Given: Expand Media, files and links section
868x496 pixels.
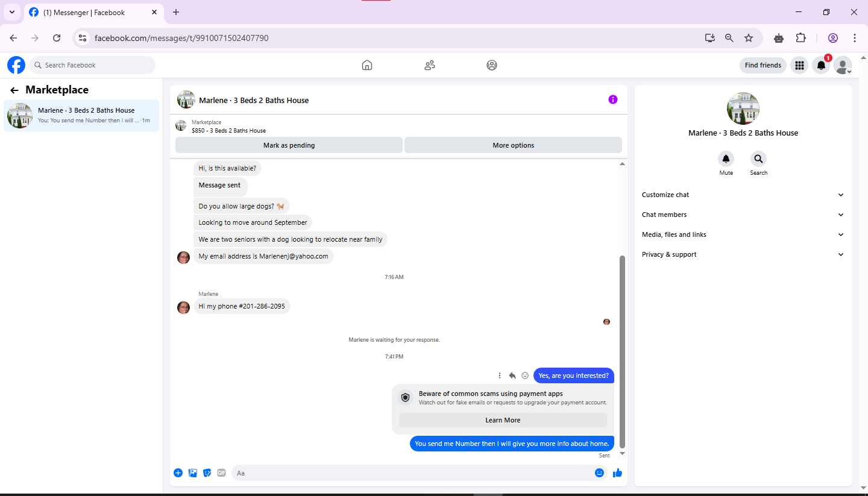Looking at the screenshot, I should [743, 234].
